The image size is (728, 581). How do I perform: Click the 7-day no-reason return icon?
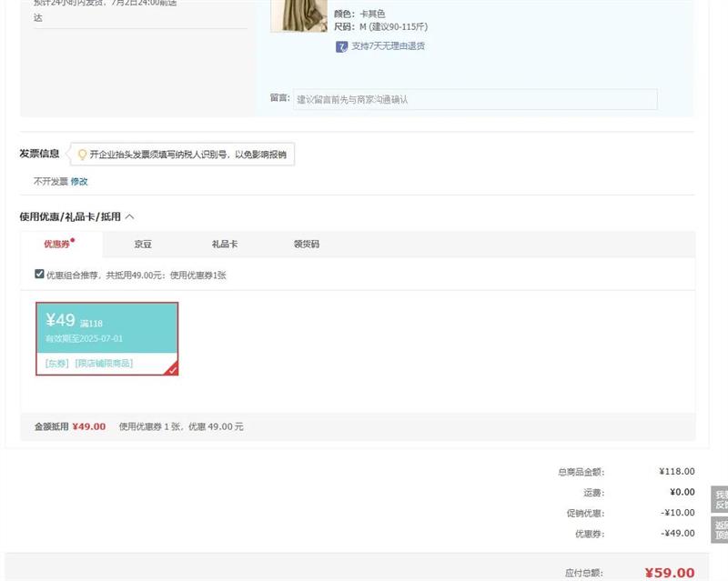tap(341, 46)
